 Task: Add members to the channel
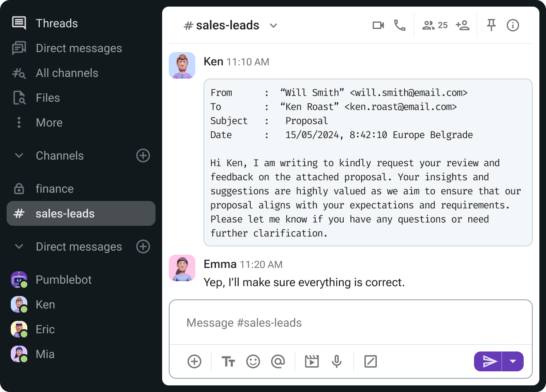click(x=462, y=25)
